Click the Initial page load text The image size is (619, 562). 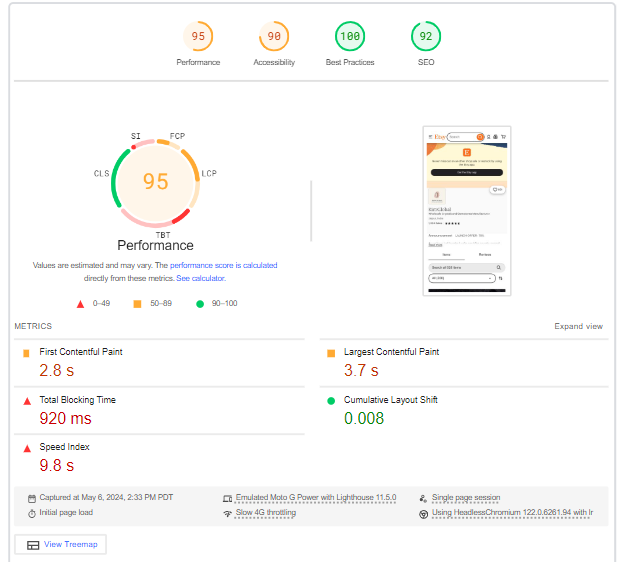(66, 512)
